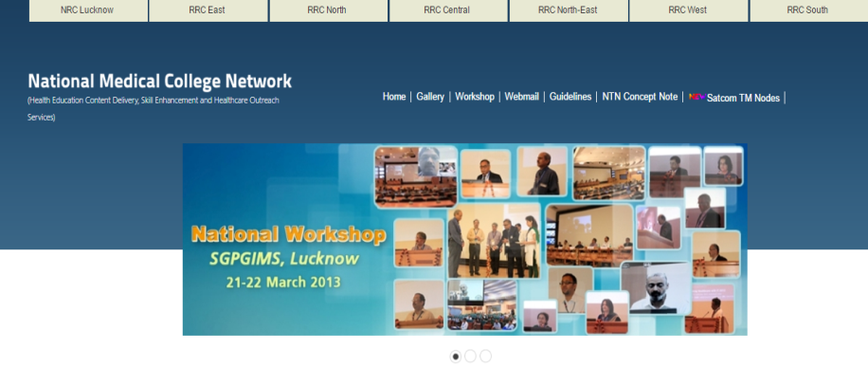Click the National Medical College Network title
The height and width of the screenshot is (386, 868).
(x=160, y=82)
